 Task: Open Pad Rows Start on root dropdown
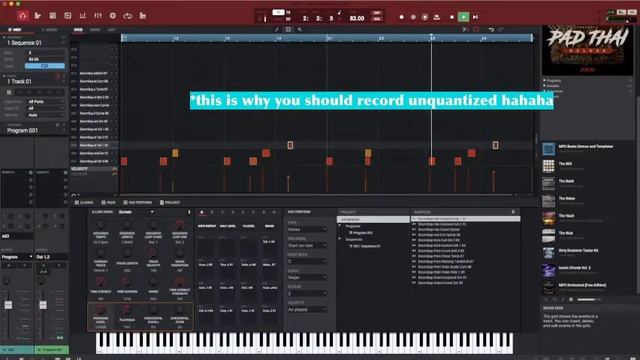coord(307,245)
